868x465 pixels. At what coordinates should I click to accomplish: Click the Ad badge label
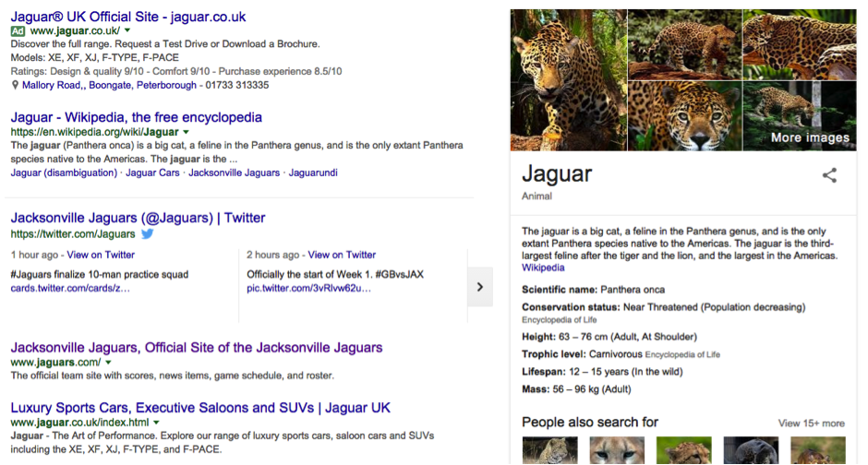(18, 31)
